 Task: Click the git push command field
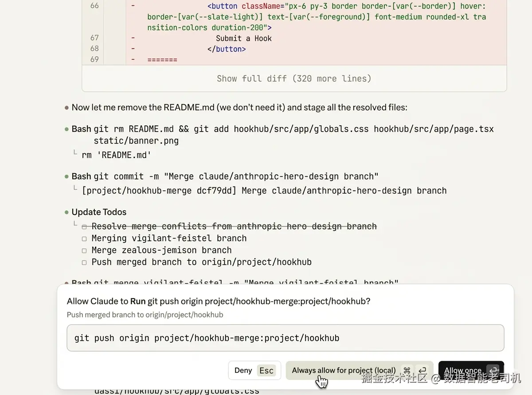point(286,338)
